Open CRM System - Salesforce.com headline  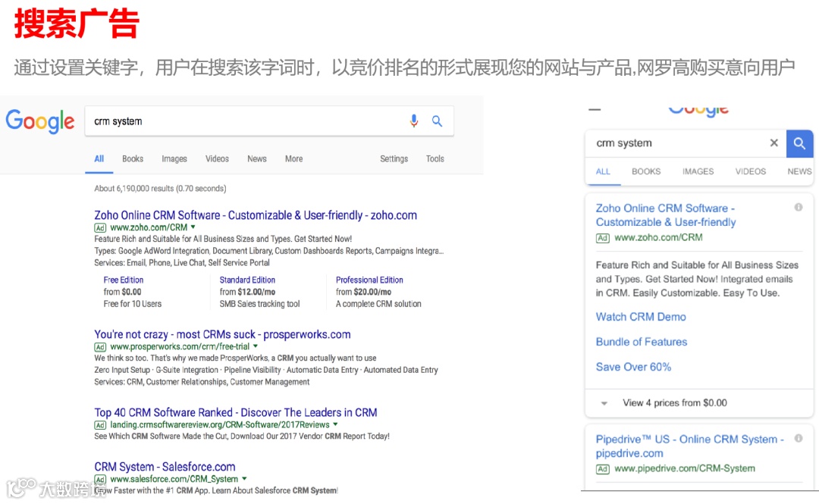click(165, 467)
